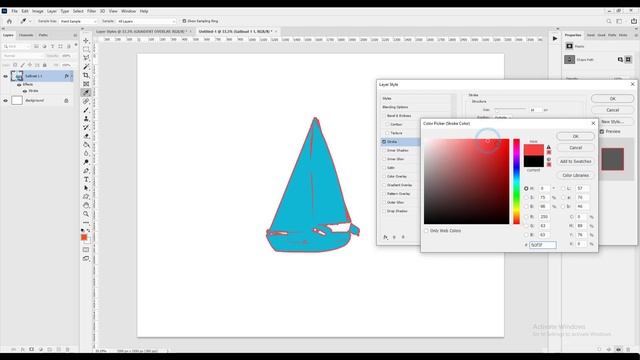Select the Zoom tool
This screenshot has width=640, height=360.
[86, 214]
